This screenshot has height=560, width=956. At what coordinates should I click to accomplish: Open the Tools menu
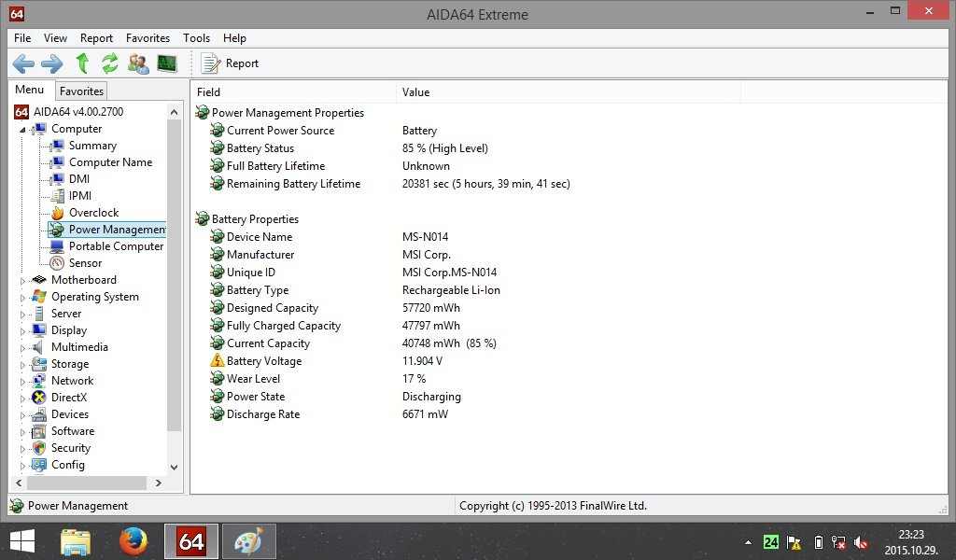196,37
